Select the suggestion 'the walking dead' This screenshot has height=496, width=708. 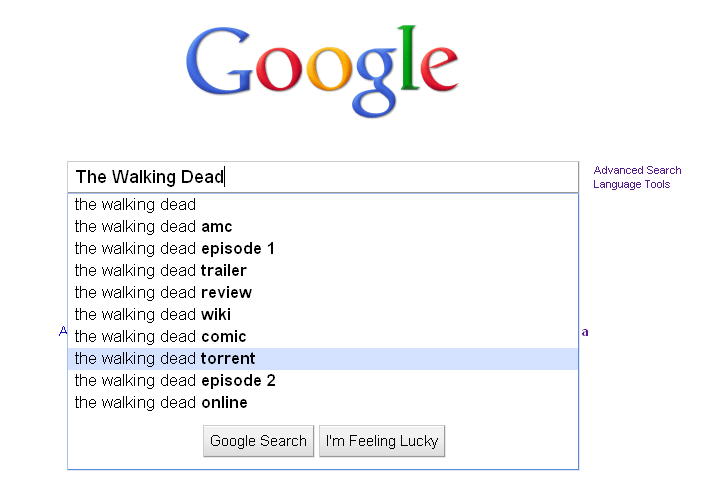tap(323, 205)
